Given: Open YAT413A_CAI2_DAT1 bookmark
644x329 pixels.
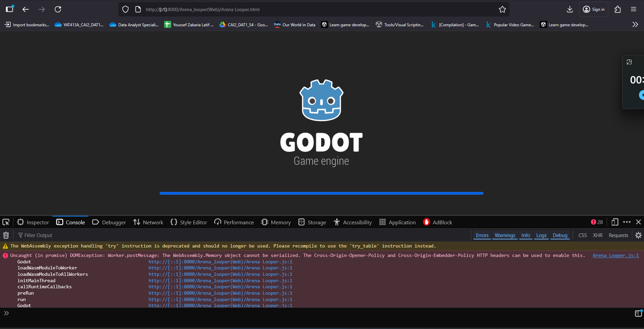Looking at the screenshot, I should click(79, 25).
